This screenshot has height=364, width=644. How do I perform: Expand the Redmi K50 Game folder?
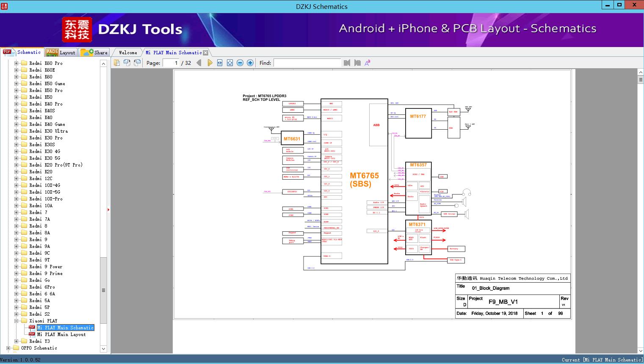tap(16, 83)
